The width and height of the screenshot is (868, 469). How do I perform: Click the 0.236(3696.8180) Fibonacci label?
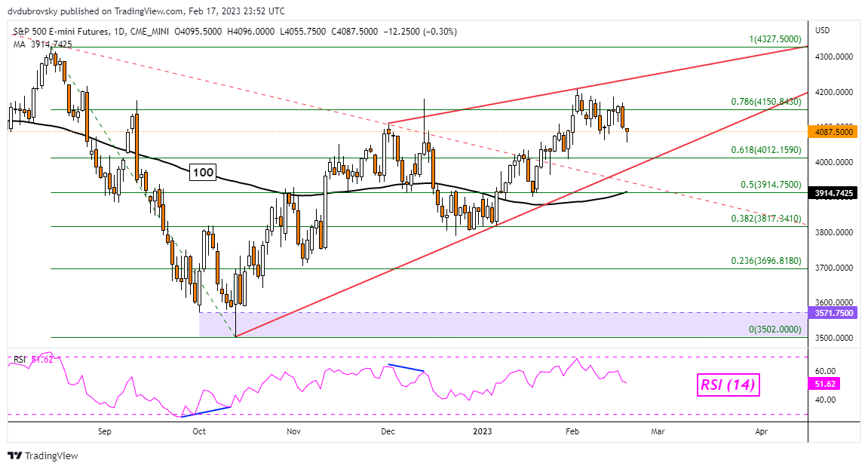765,260
